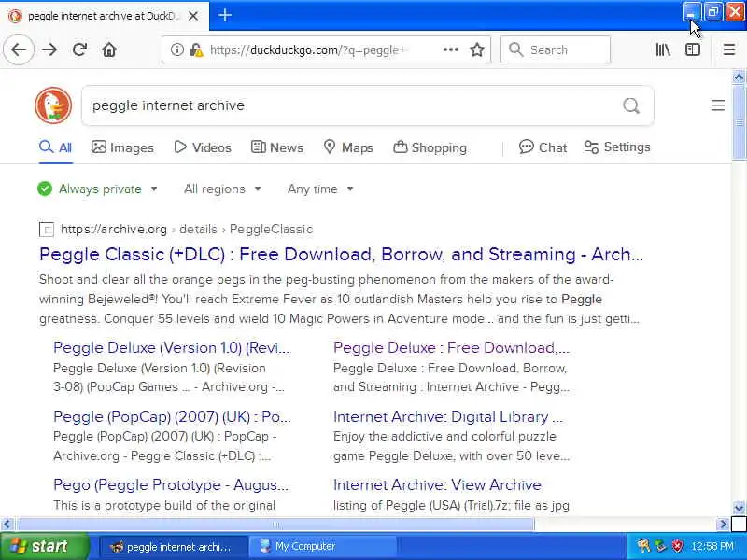
Task: Open the Library icon in toolbar
Action: coord(663,49)
